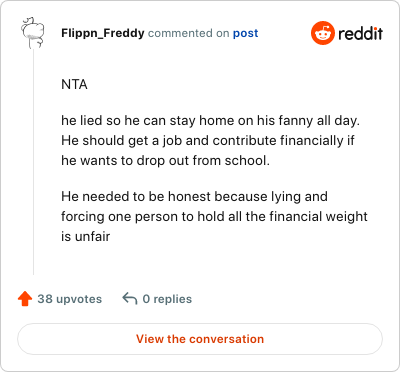Image resolution: width=400 pixels, height=372 pixels.
Task: Click the "View the conversation" button
Action: [200, 339]
